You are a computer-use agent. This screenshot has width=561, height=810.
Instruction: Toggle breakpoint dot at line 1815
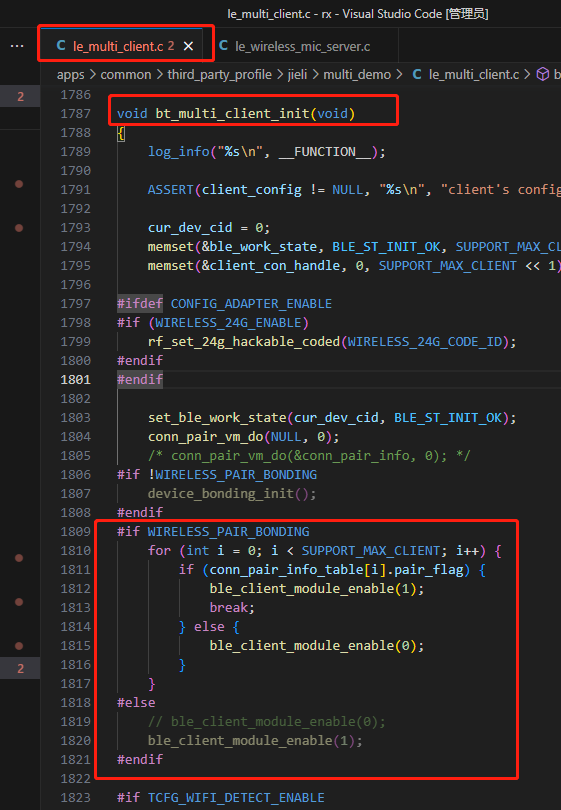19,646
